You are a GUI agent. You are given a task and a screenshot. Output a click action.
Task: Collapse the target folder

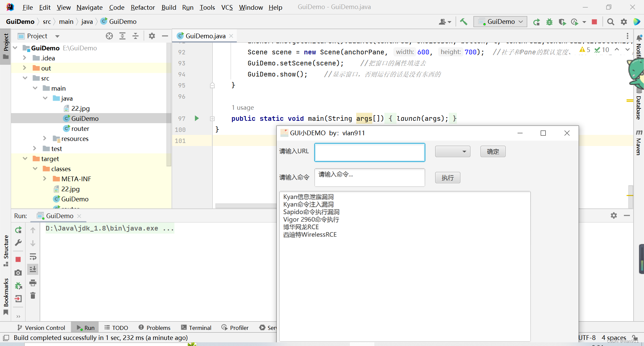25,158
